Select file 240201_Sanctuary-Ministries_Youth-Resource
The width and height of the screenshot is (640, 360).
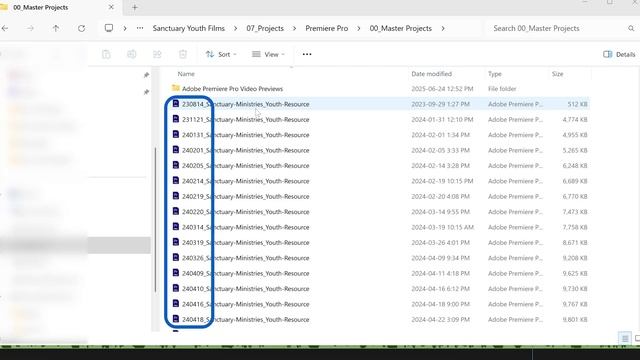[x=245, y=150]
